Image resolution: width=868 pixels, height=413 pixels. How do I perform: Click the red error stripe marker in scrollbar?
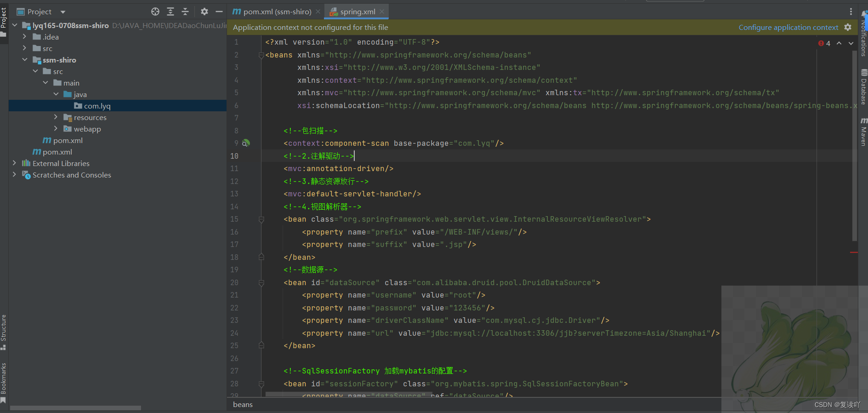[854, 252]
